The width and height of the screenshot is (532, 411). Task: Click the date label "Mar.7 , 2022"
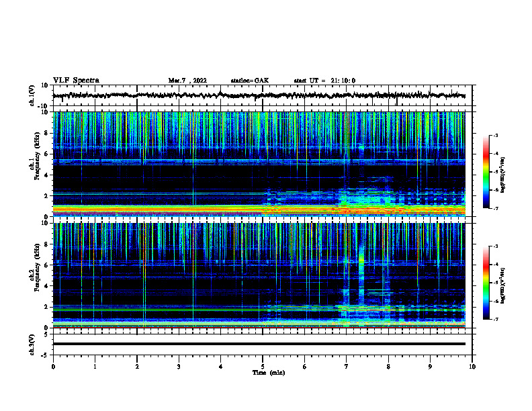(x=187, y=81)
